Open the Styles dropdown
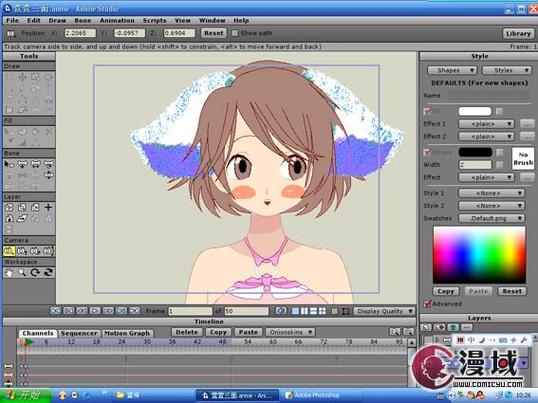The image size is (538, 403). pos(507,70)
